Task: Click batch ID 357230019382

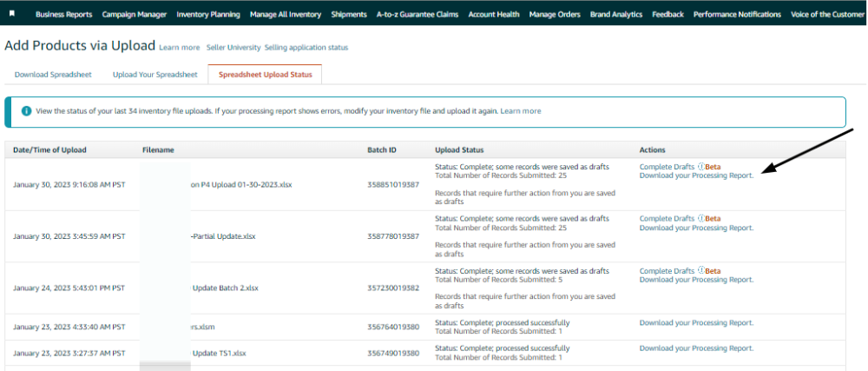Action: tap(393, 288)
